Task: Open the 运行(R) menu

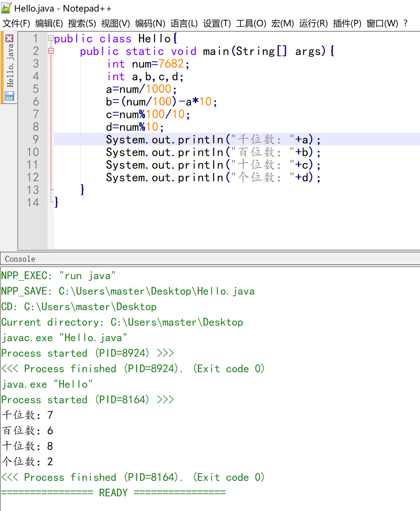Action: point(313,23)
